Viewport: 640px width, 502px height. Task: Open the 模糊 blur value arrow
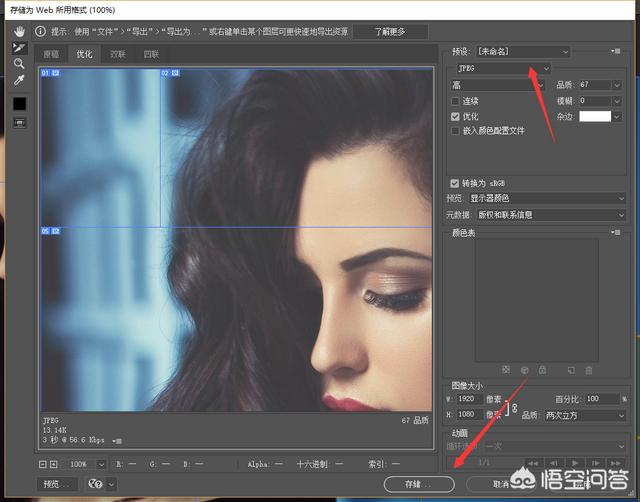tap(617, 101)
